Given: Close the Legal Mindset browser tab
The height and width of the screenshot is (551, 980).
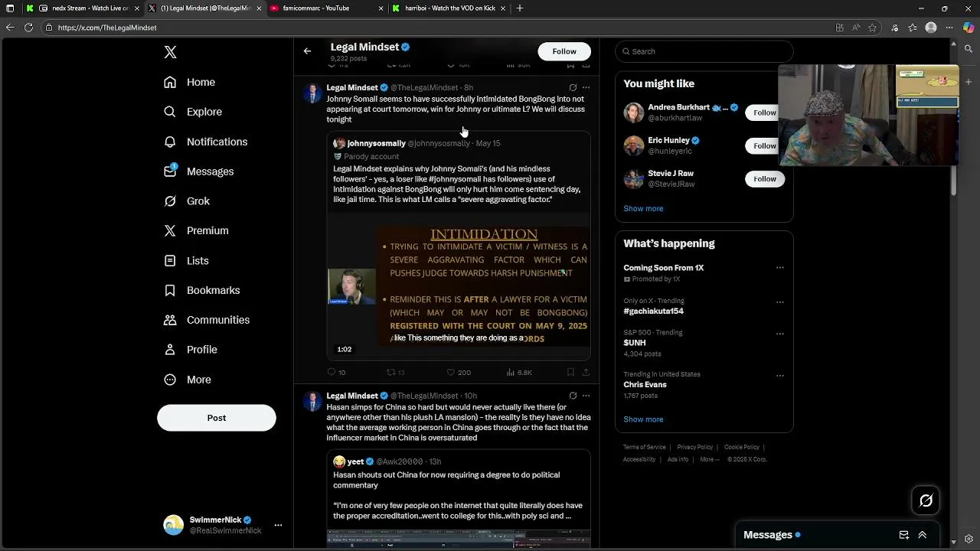Looking at the screenshot, I should pyautogui.click(x=259, y=8).
